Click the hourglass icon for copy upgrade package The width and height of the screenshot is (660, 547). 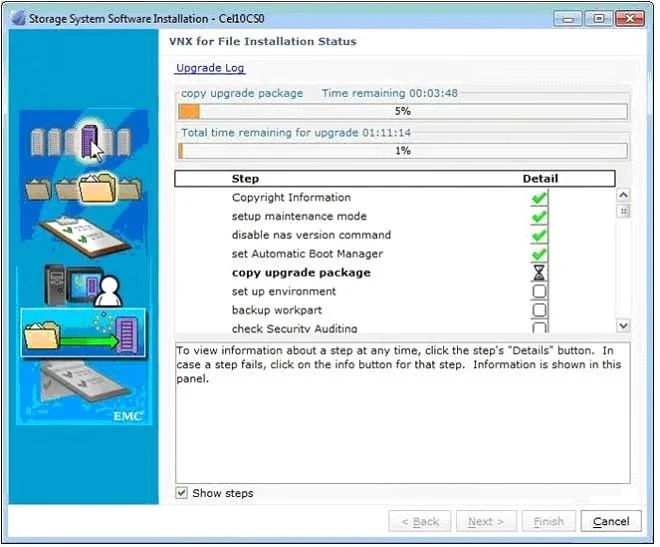tap(539, 273)
